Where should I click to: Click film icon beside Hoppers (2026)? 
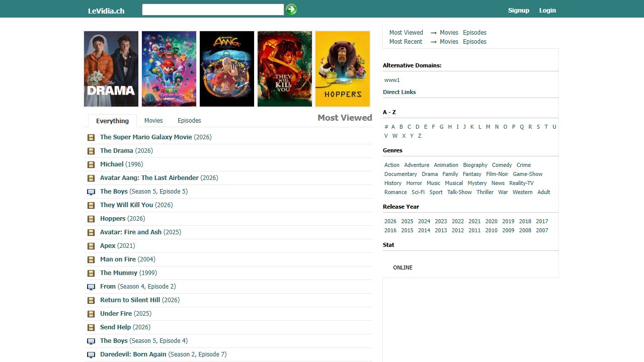91,219
